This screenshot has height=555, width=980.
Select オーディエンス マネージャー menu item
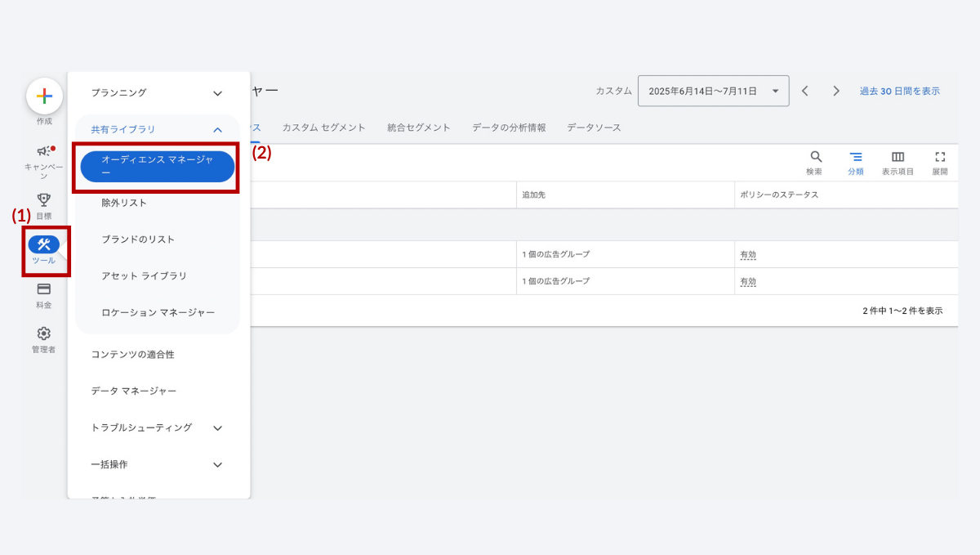pos(158,166)
